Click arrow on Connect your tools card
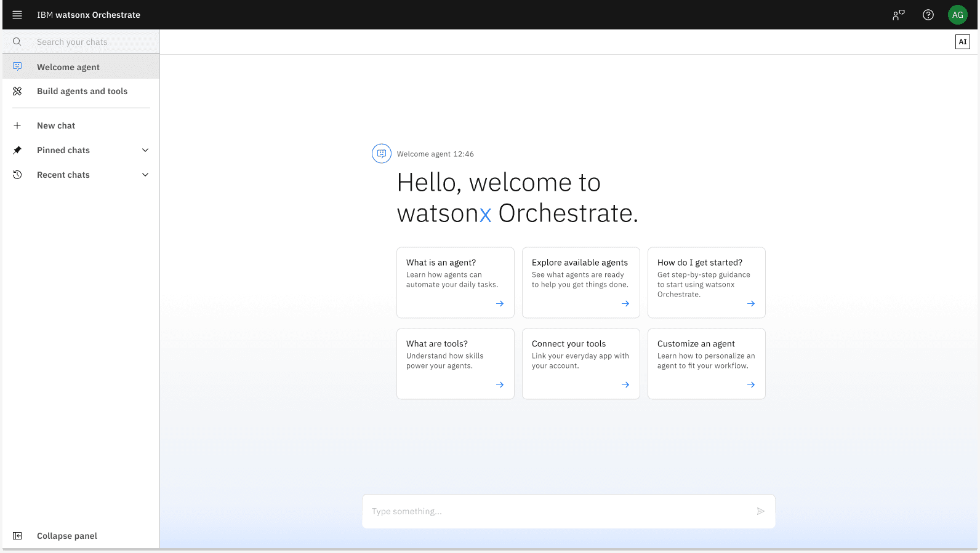 (x=625, y=384)
